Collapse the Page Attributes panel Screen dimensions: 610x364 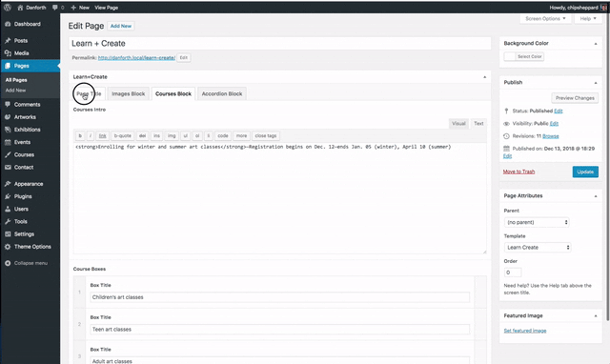(596, 196)
